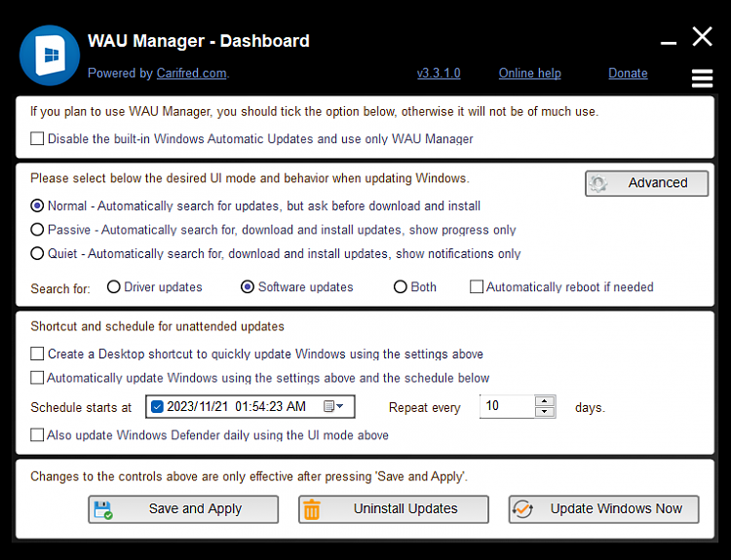This screenshot has height=560, width=731.
Task: Select Quiet UI mode radio button
Action: click(37, 253)
